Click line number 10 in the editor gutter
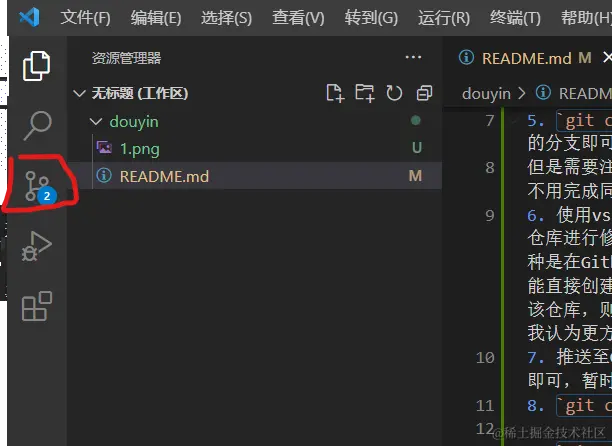This screenshot has height=446, width=612. click(485, 358)
